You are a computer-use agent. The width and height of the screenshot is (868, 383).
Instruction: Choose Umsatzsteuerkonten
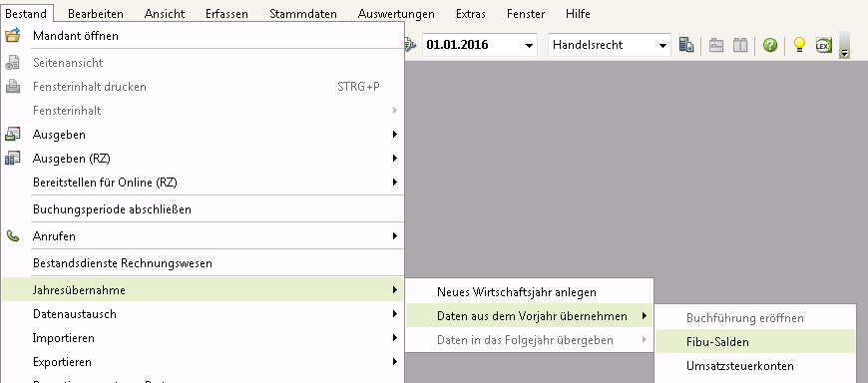click(x=755, y=366)
